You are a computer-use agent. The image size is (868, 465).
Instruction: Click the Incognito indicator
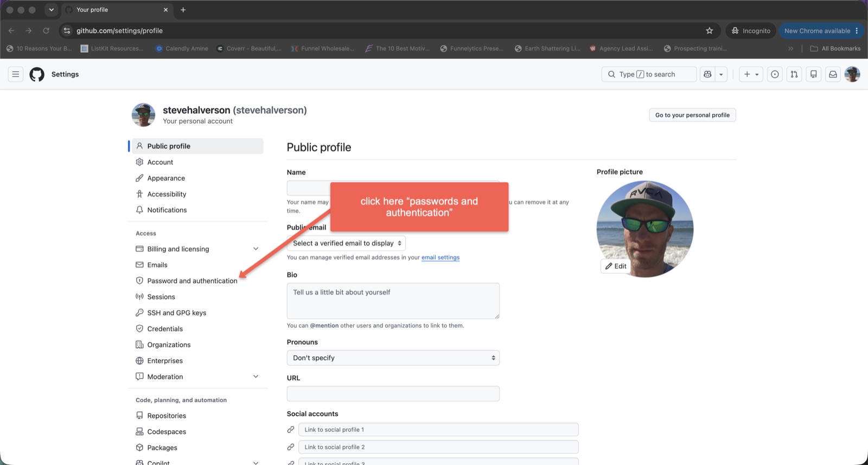point(751,31)
